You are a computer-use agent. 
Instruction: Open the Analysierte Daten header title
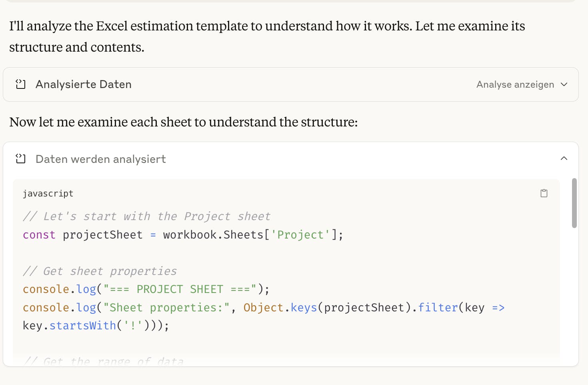click(x=84, y=84)
